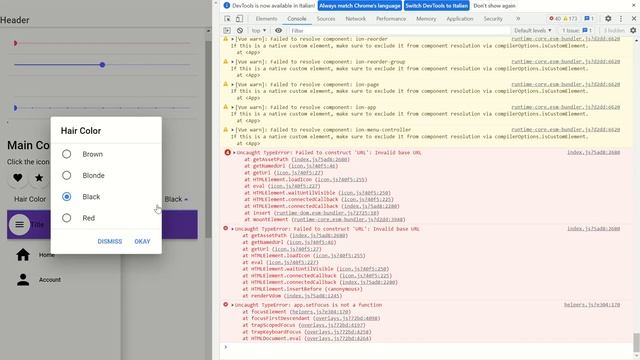The width and height of the screenshot is (640, 360).
Task: Select the Blonde radio option
Action: pos(67,176)
